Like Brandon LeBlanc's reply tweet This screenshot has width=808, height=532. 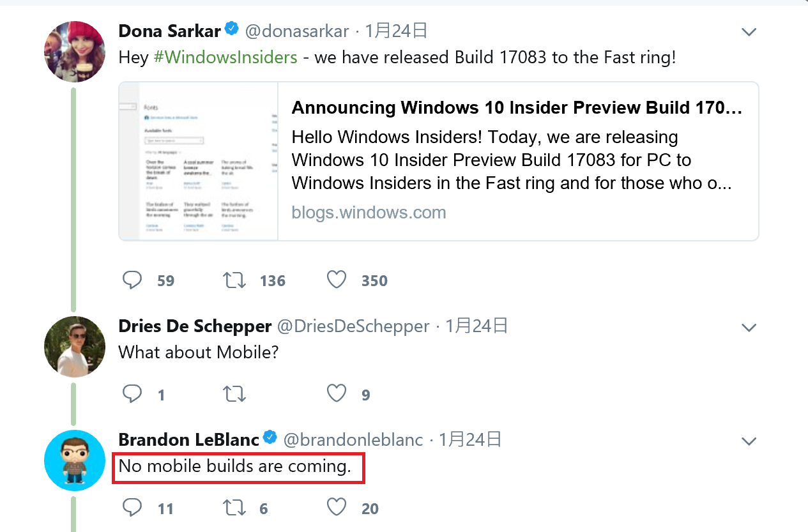click(x=336, y=507)
